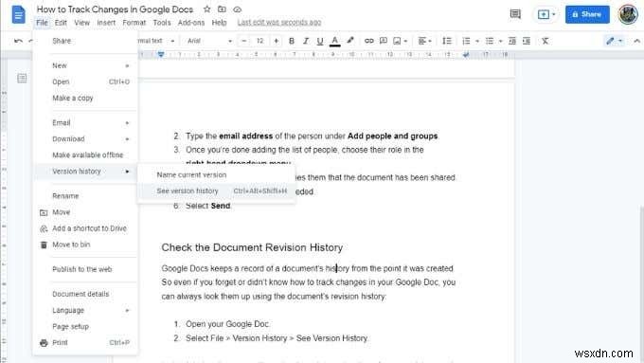This screenshot has height=363, width=644.
Task: Open the Google account avatar
Action: click(x=628, y=14)
